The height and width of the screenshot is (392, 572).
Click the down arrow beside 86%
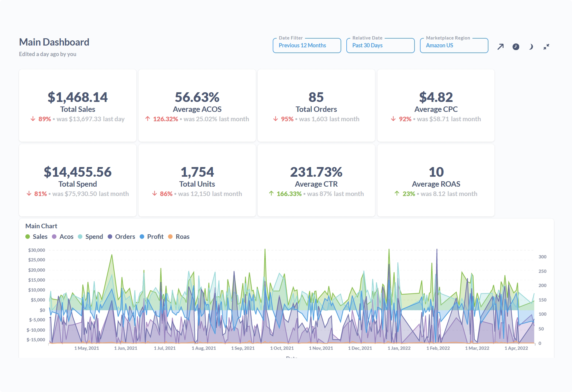pyautogui.click(x=154, y=194)
